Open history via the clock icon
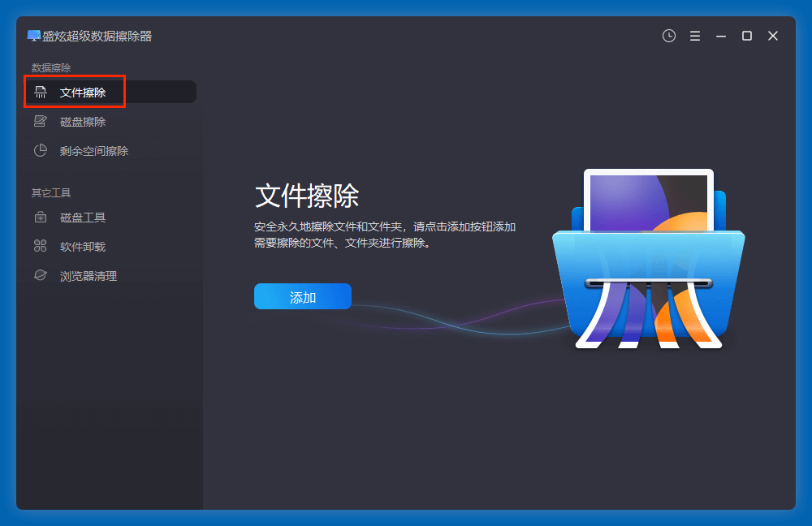Viewport: 812px width, 526px height. pos(668,36)
